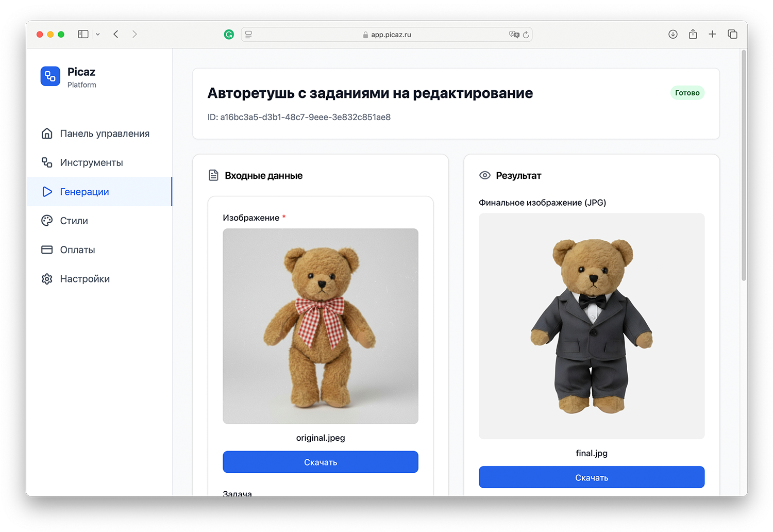Image resolution: width=773 pixels, height=532 pixels.
Task: Click the Picaz Platform logo icon
Action: pyautogui.click(x=50, y=76)
